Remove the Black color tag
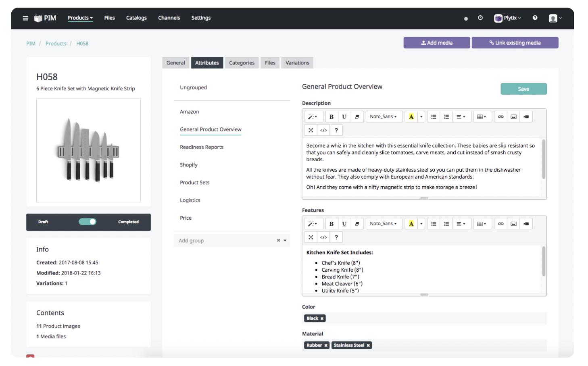Image resolution: width=588 pixels, height=366 pixels. click(x=322, y=318)
